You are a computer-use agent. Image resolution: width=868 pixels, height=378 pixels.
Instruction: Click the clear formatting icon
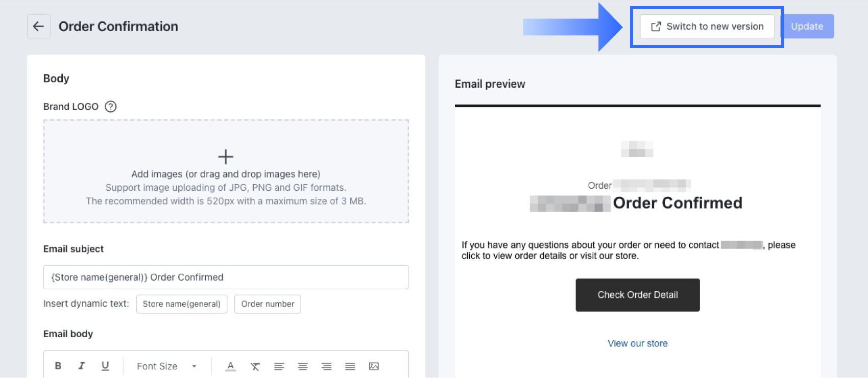tap(255, 366)
